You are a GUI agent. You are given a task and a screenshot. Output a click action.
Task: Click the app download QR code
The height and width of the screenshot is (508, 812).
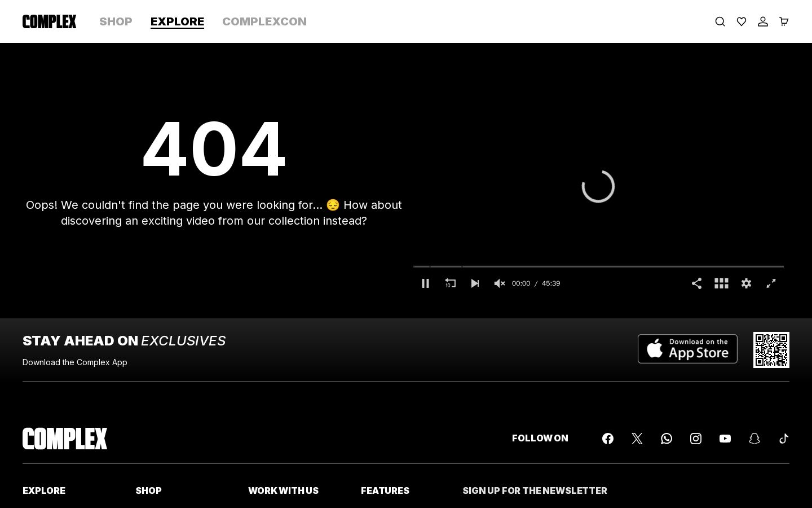click(x=771, y=350)
